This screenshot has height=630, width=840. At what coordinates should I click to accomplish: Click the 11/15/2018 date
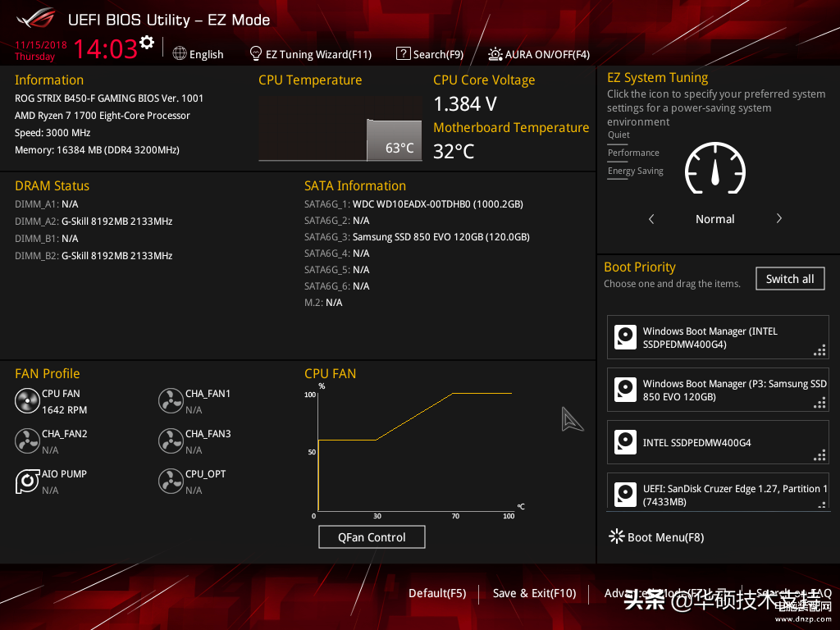pyautogui.click(x=41, y=45)
